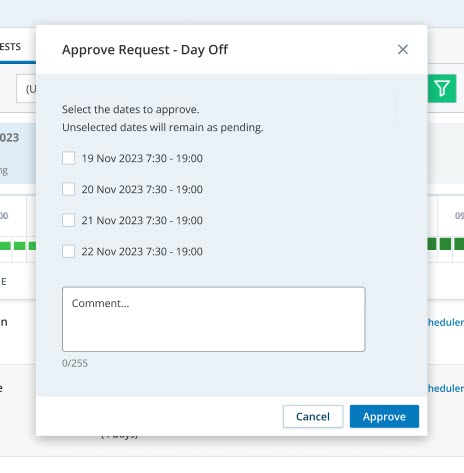The image size is (464, 473).
Task: Open the green filter funnel icon
Action: pyautogui.click(x=442, y=88)
